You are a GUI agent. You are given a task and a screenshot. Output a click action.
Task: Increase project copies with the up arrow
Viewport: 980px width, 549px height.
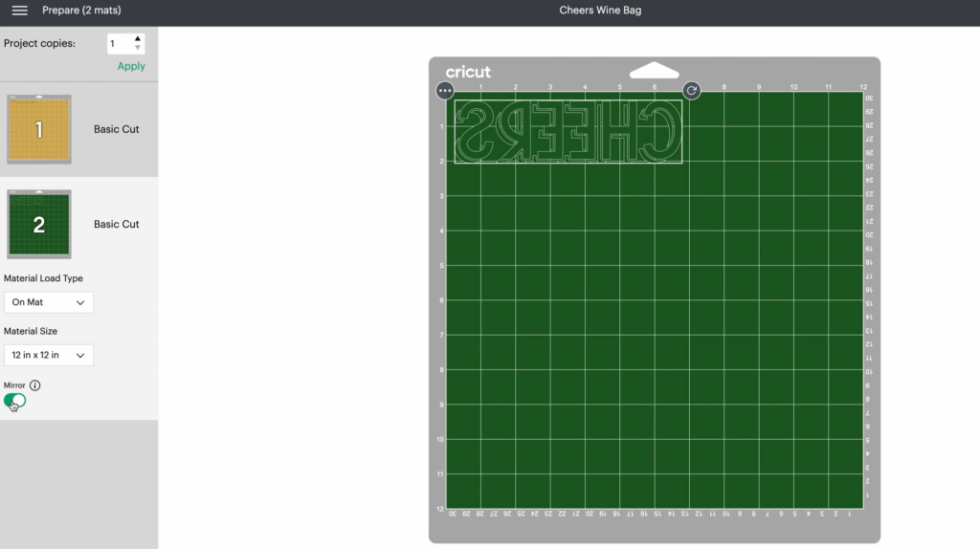[x=138, y=39]
